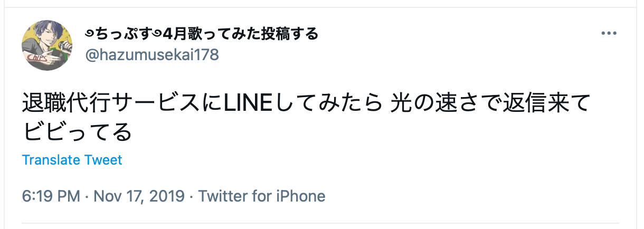
Task: Open profile via ちっぷす display name
Action: coord(116,35)
